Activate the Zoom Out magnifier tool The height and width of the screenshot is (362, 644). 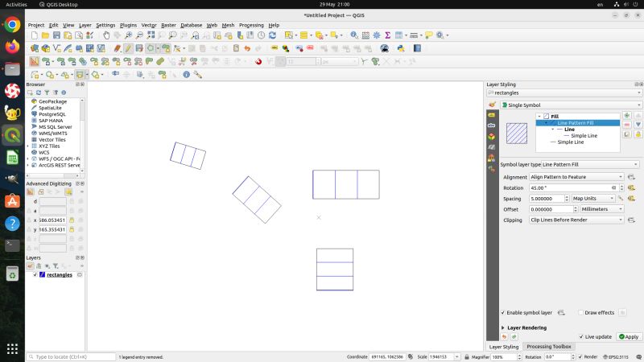[x=139, y=35]
